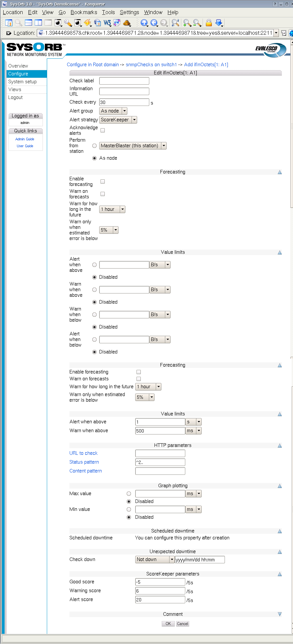Click the view mode toolbar icon
Image resolution: width=293 pixels, height=644 pixels.
pyautogui.click(x=9, y=23)
